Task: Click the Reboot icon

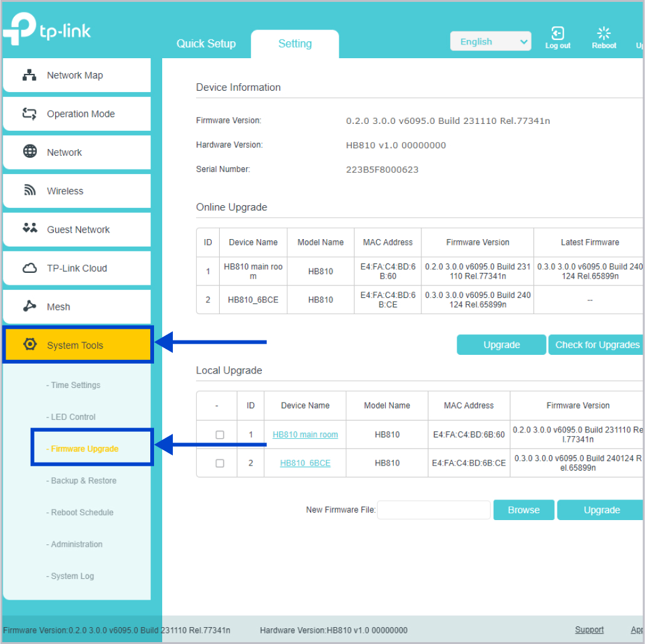Action: click(x=604, y=33)
